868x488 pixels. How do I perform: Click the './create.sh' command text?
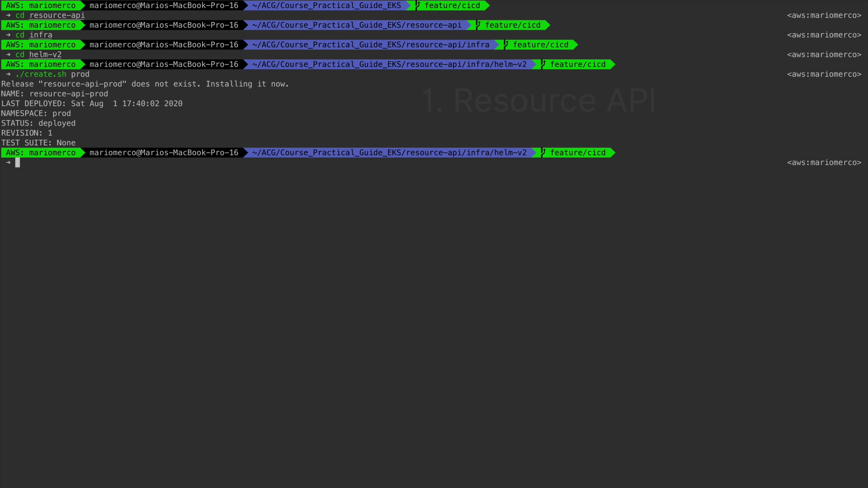pos(41,74)
